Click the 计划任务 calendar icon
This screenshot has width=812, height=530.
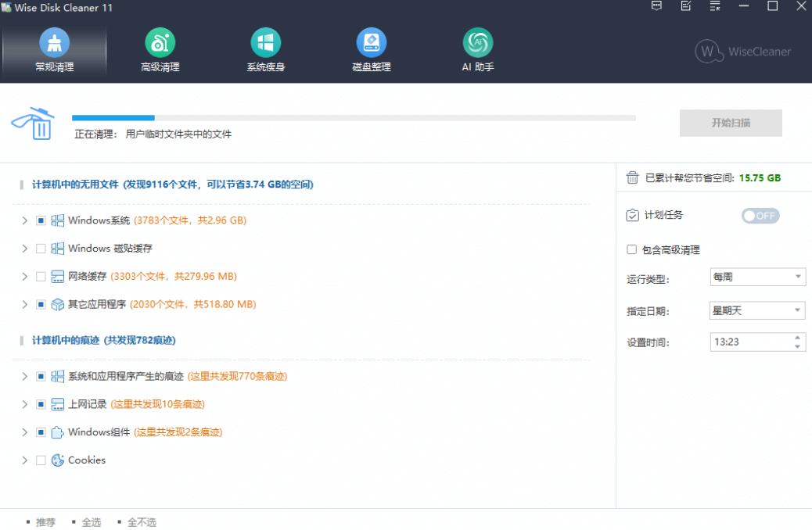coord(632,215)
